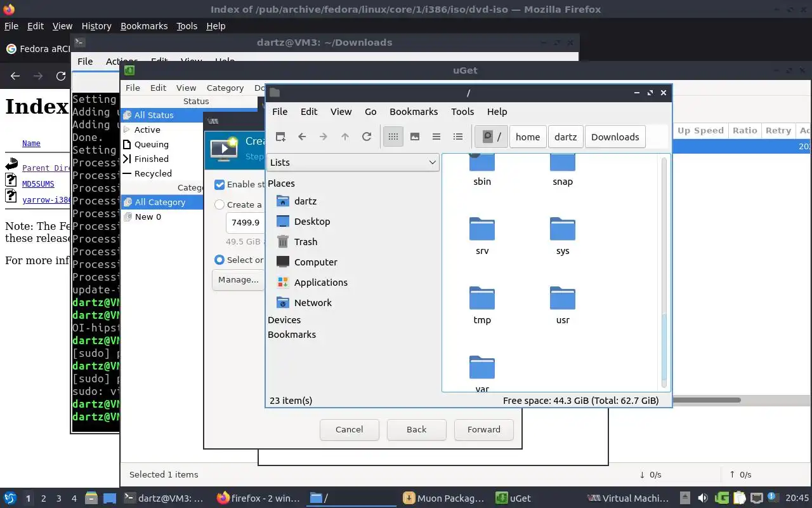
Task: Click Firefox back arrow button
Action: pyautogui.click(x=15, y=76)
